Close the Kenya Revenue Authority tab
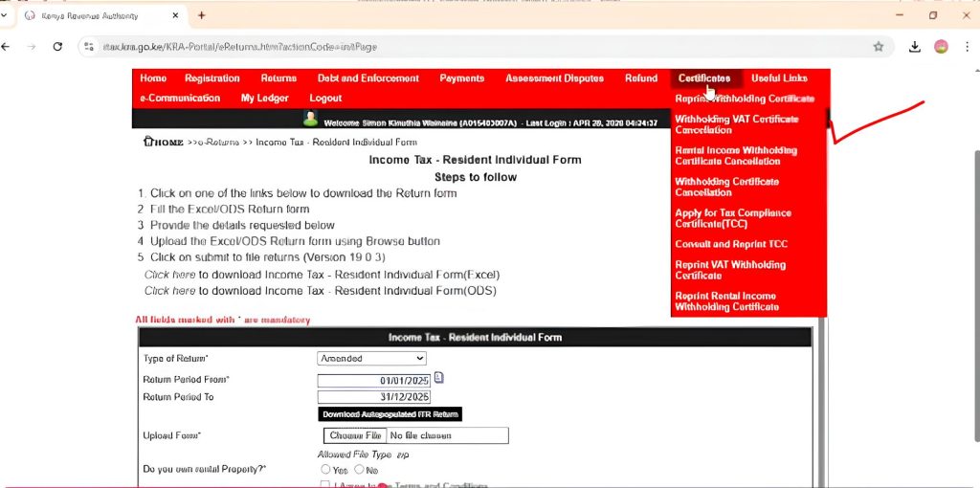 pyautogui.click(x=175, y=15)
